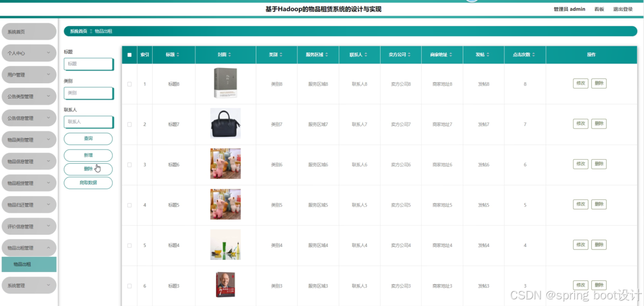Image resolution: width=644 pixels, height=306 pixels.
Task: Sort table by 标题 column sort arrows
Action: pos(178,55)
